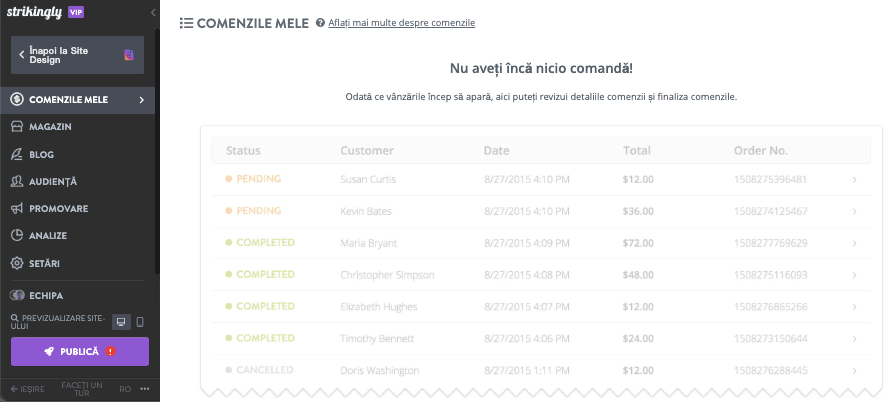This screenshot has height=402, width=891.
Task: Switch to mobile site preview
Action: pyautogui.click(x=140, y=322)
